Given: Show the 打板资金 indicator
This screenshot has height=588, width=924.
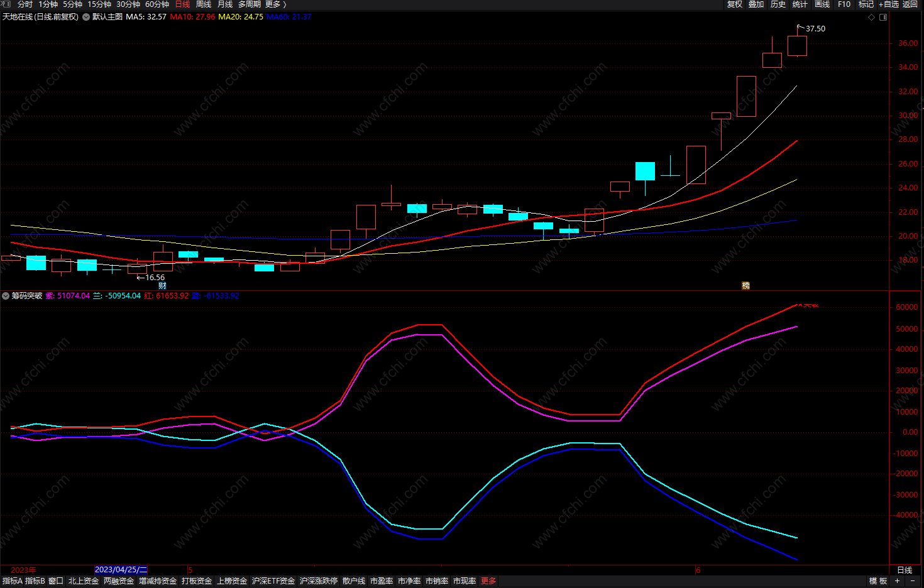Looking at the screenshot, I should coord(197,581).
